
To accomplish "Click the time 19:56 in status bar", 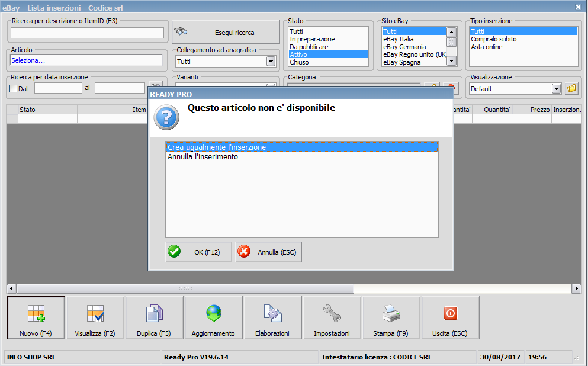I will pos(538,357).
